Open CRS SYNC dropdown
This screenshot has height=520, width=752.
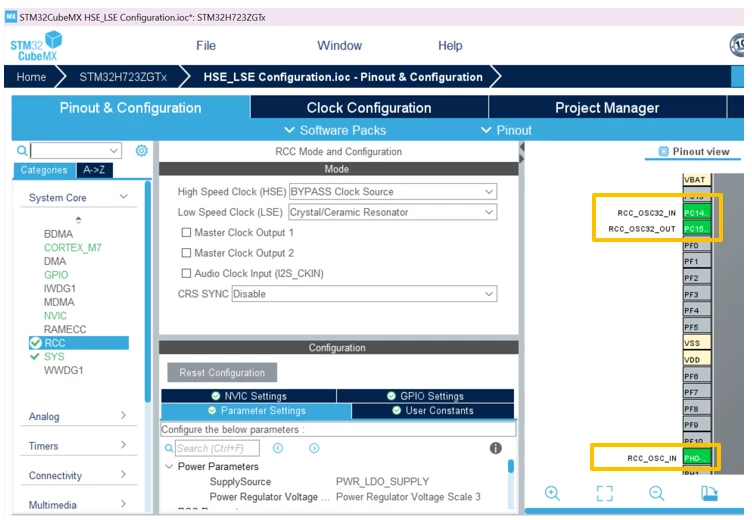tap(364, 294)
